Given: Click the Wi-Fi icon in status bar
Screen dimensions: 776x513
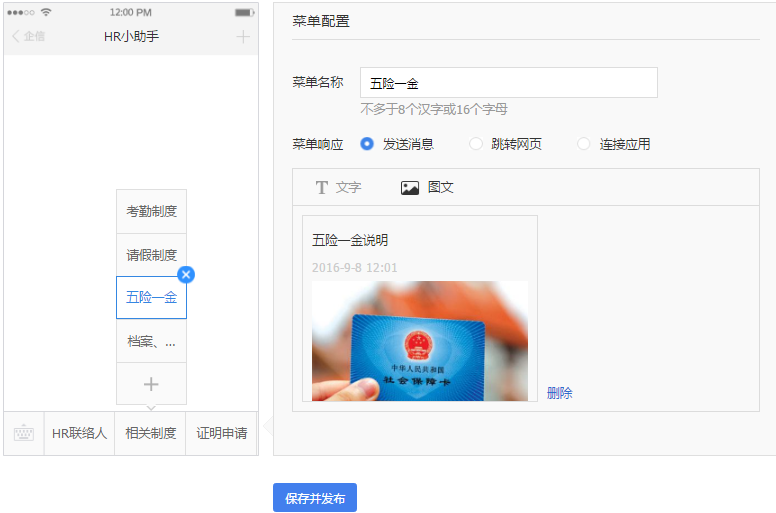Looking at the screenshot, I should coord(46,12).
